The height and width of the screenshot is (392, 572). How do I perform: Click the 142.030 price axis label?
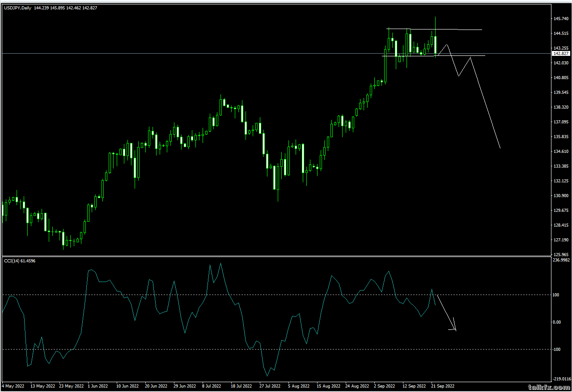(561, 63)
